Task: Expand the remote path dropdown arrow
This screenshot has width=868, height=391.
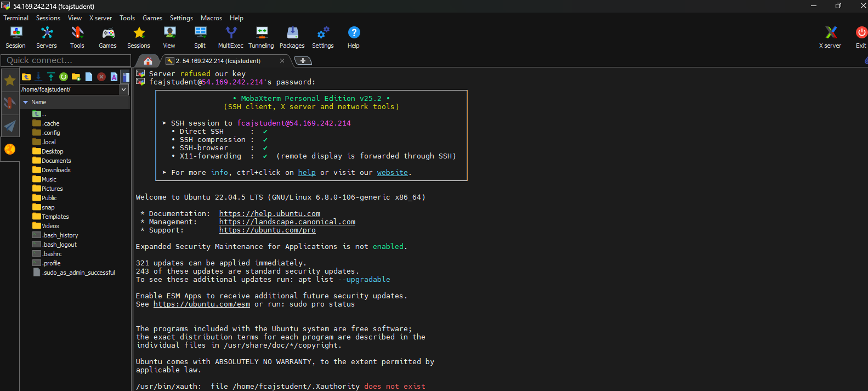Action: point(124,89)
